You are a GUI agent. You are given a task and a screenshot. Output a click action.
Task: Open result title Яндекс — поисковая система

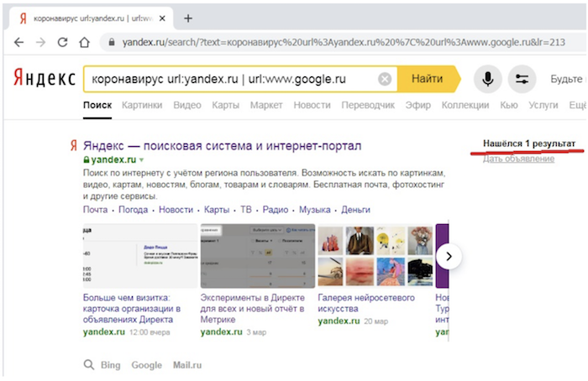(x=222, y=146)
